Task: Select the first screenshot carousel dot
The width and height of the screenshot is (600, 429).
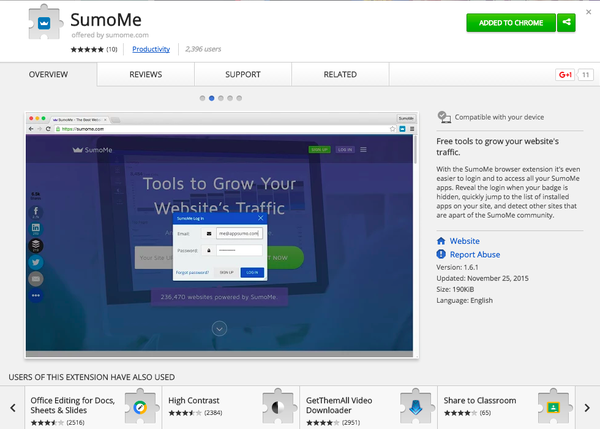Action: [x=202, y=98]
